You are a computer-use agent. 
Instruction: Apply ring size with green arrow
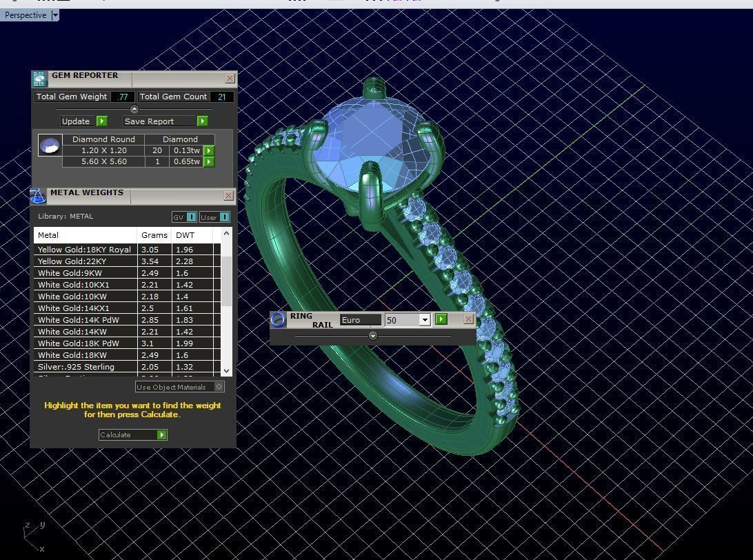441,319
